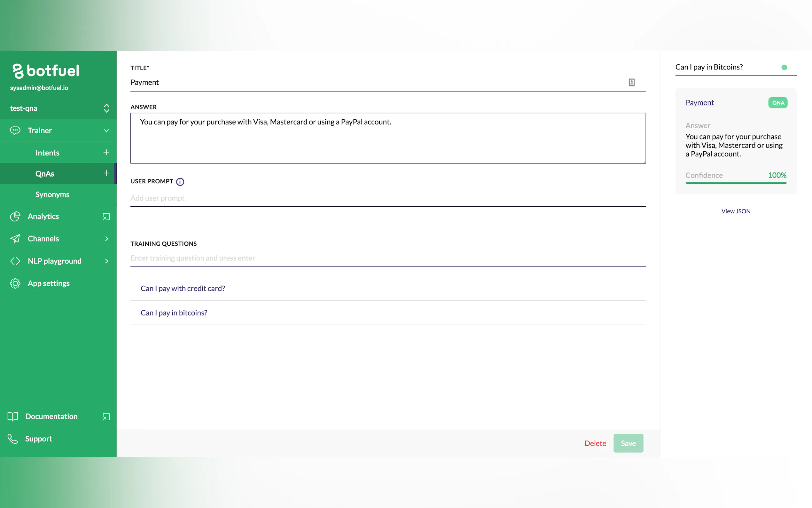812x508 pixels.
Task: Click the User Prompt info icon
Action: pos(180,182)
